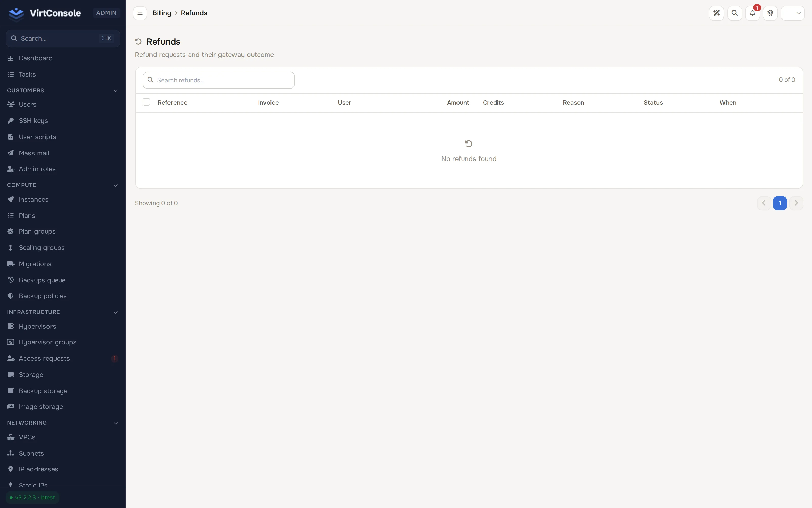812x508 pixels.
Task: Open the magic wand assistant icon
Action: 716,13
